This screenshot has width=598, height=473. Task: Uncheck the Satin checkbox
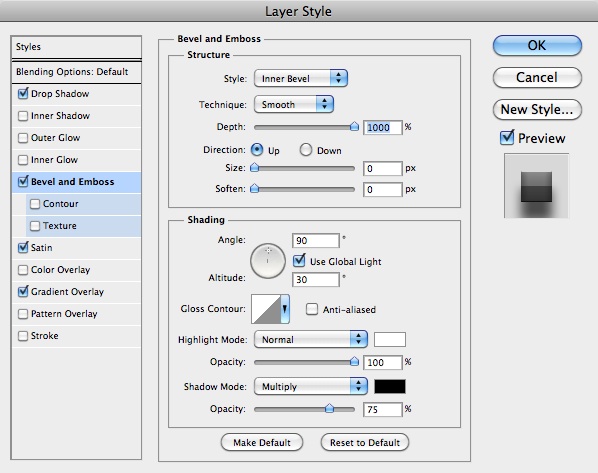[23, 248]
